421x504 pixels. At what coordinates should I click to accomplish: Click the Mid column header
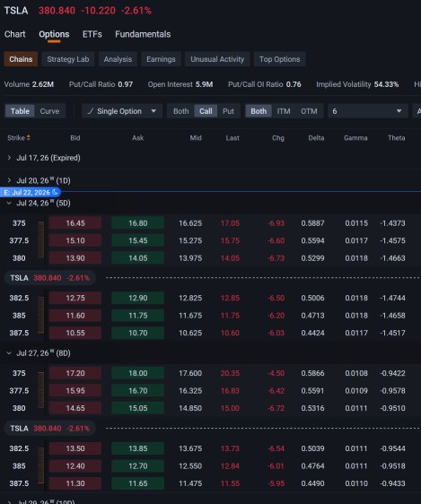click(x=196, y=138)
